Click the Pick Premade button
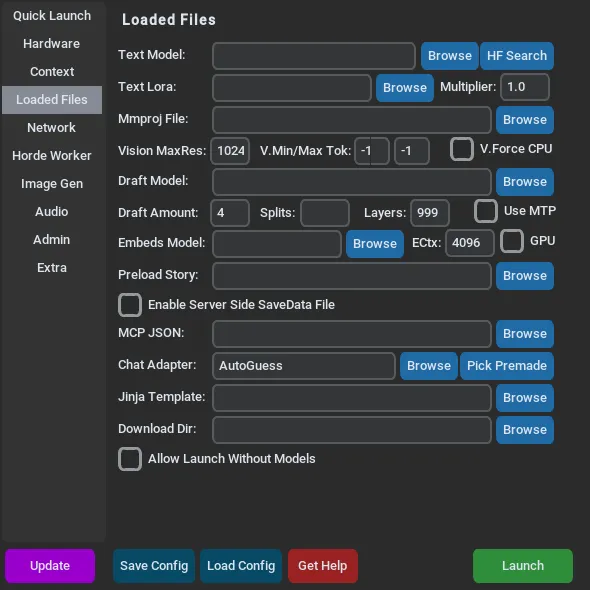 tap(507, 366)
